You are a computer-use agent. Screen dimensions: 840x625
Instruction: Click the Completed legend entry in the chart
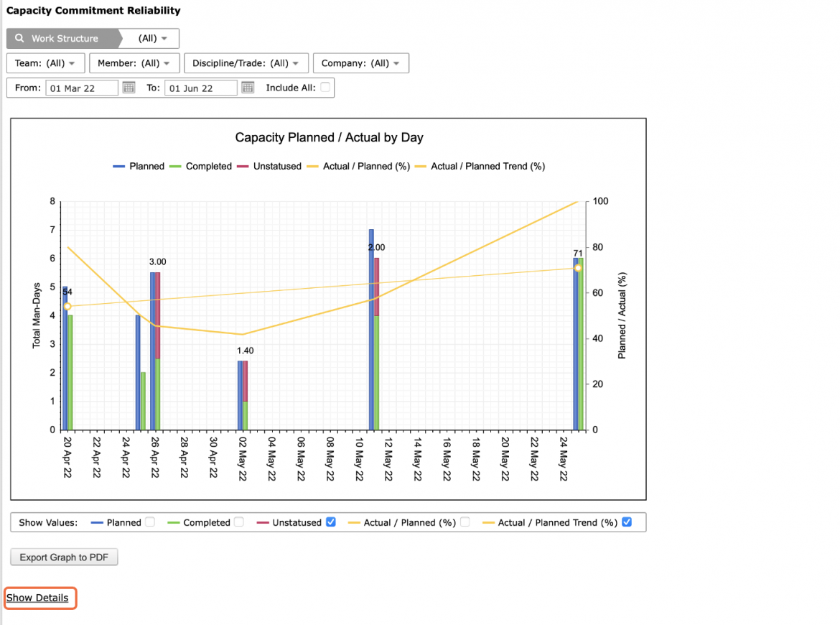[200, 166]
